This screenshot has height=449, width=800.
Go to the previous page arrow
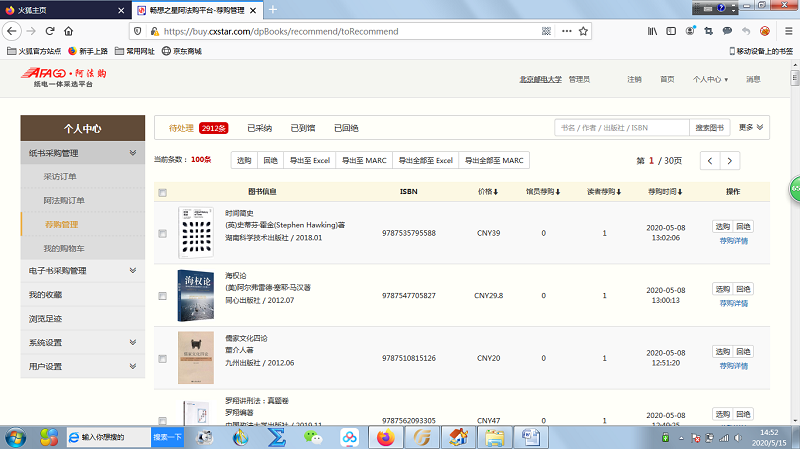pyautogui.click(x=709, y=160)
